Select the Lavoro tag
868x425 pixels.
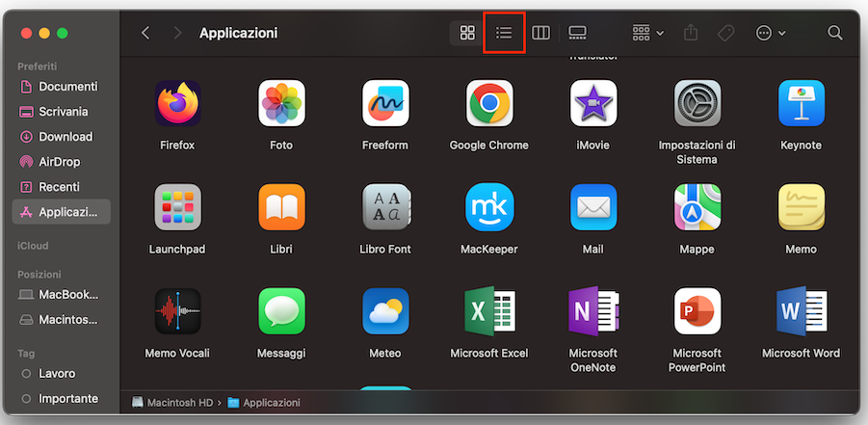61,374
